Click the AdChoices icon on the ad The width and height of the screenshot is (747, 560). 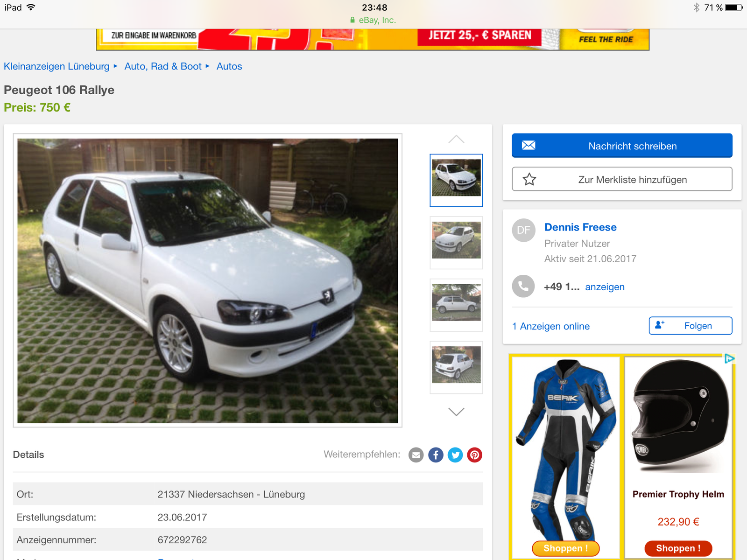click(x=729, y=358)
